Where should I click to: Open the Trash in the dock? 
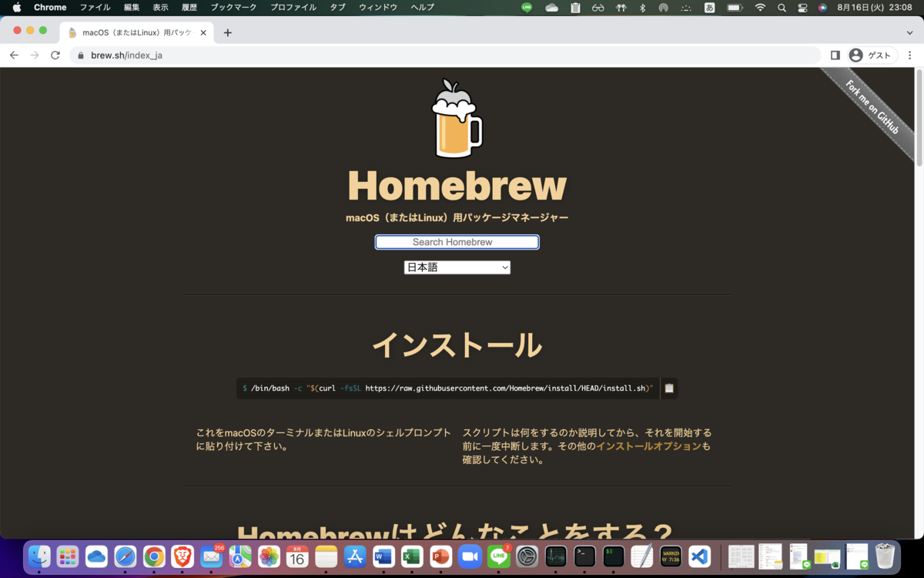tap(885, 556)
